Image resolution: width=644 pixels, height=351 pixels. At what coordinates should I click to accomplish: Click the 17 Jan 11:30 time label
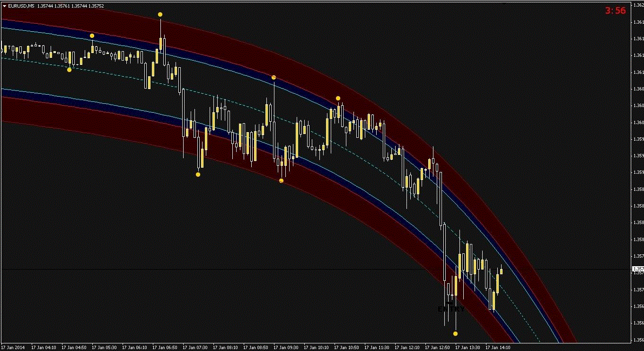pos(377,347)
